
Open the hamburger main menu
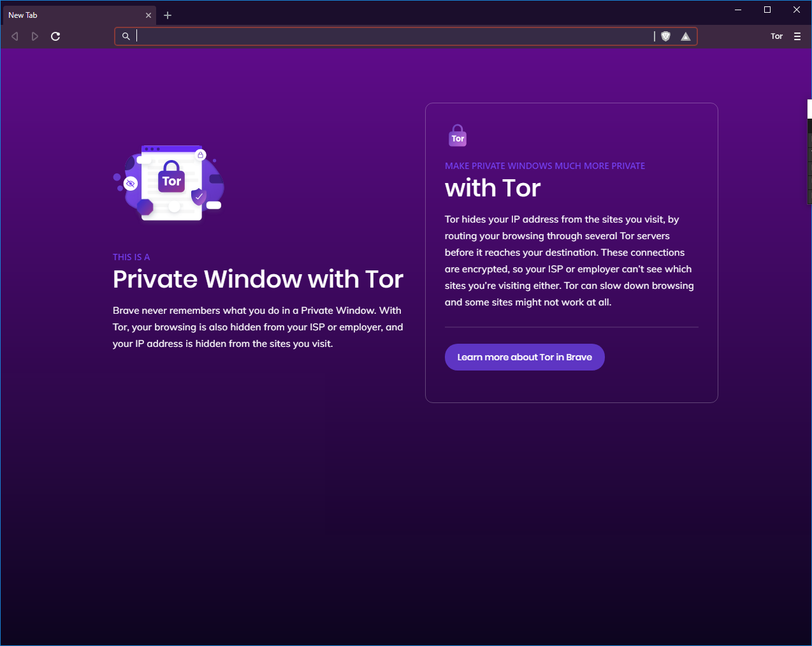pyautogui.click(x=797, y=36)
